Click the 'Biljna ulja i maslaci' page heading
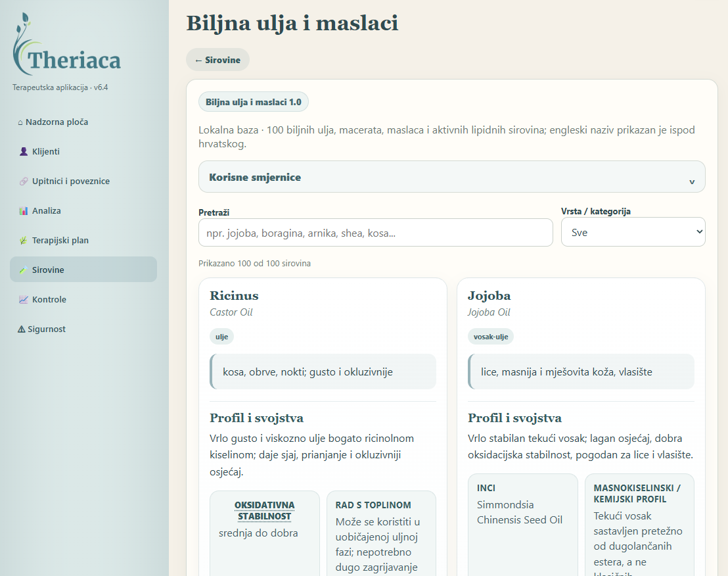Image resolution: width=728 pixels, height=576 pixels. 292,23
